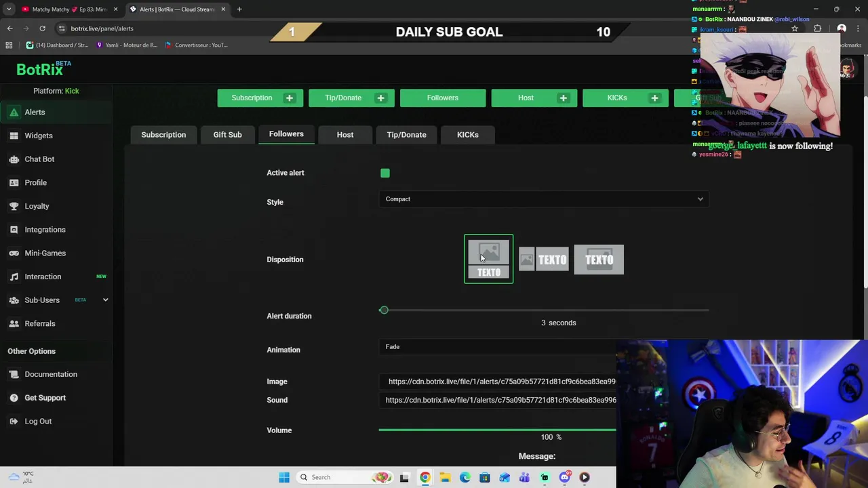
Task: Select image-above-text disposition
Action: [x=488, y=259]
